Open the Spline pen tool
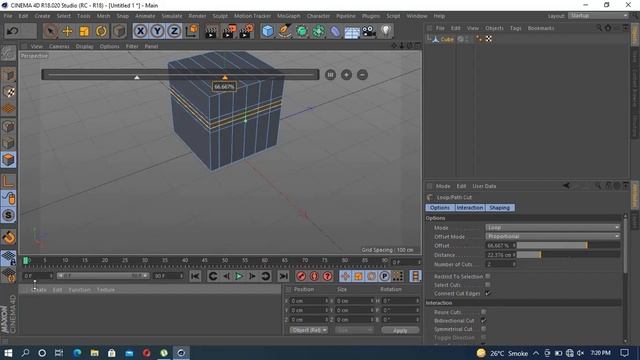This screenshot has height=360, width=640. [284, 31]
